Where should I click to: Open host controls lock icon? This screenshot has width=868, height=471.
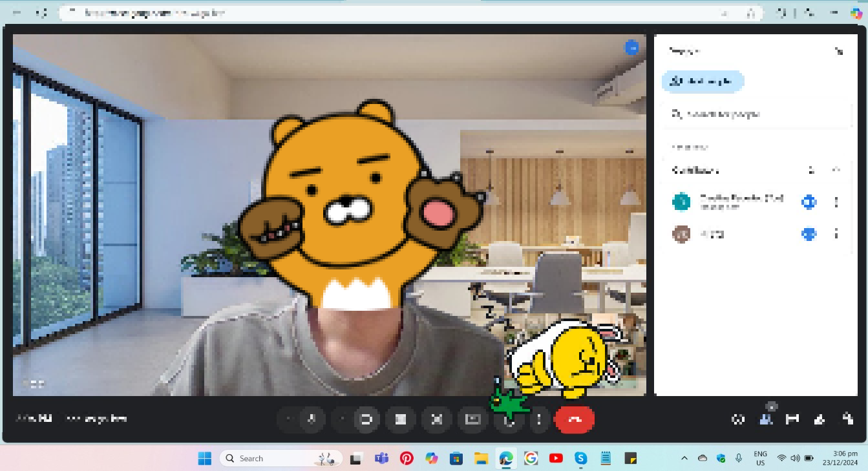tap(848, 419)
